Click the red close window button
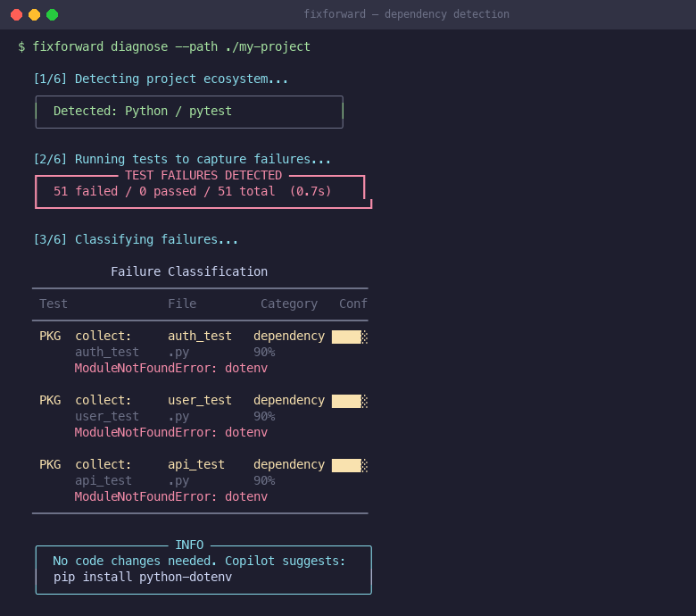The image size is (696, 616). [16, 14]
